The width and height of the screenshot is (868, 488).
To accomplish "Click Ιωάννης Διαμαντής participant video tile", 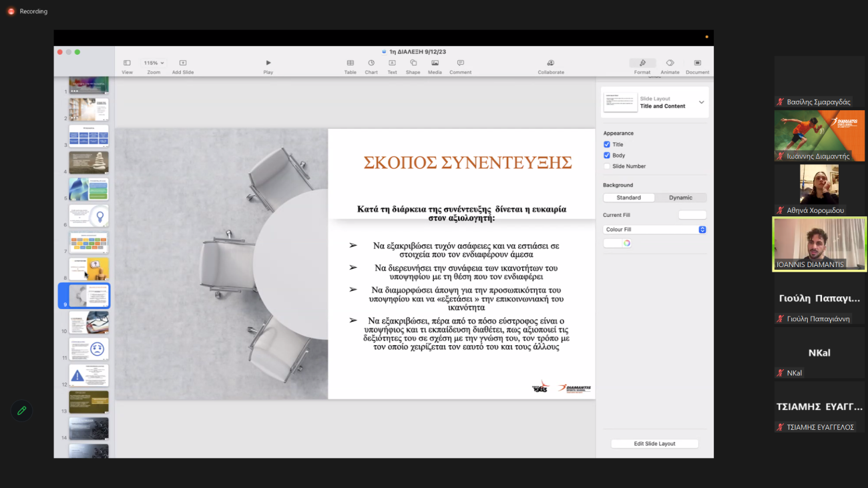I will (819, 136).
